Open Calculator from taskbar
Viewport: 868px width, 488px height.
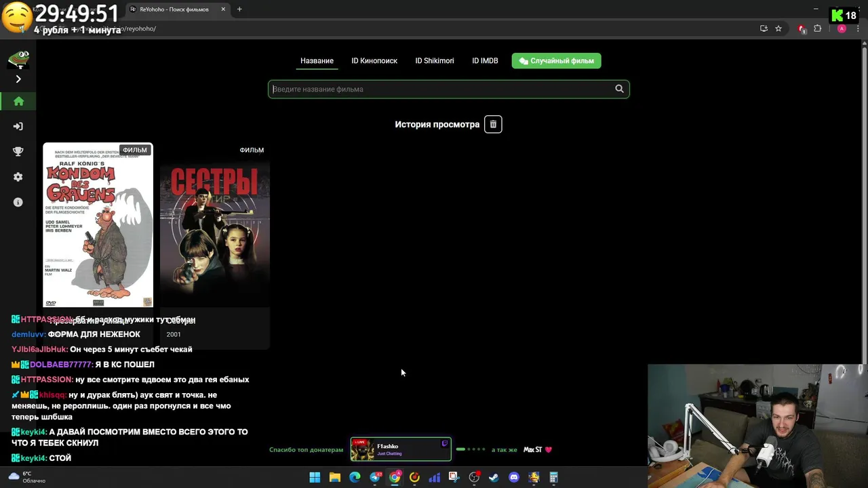click(553, 477)
